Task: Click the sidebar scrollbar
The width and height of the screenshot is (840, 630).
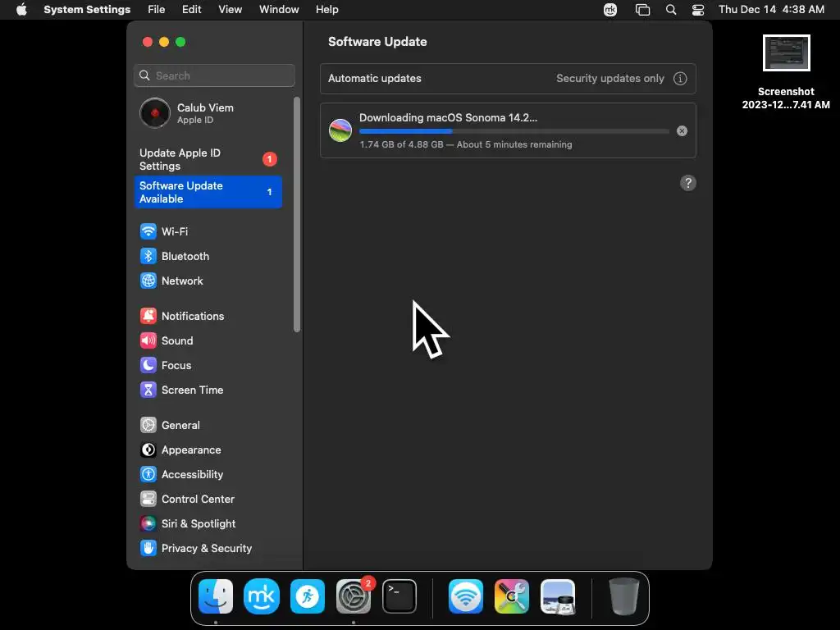Action: point(297,215)
